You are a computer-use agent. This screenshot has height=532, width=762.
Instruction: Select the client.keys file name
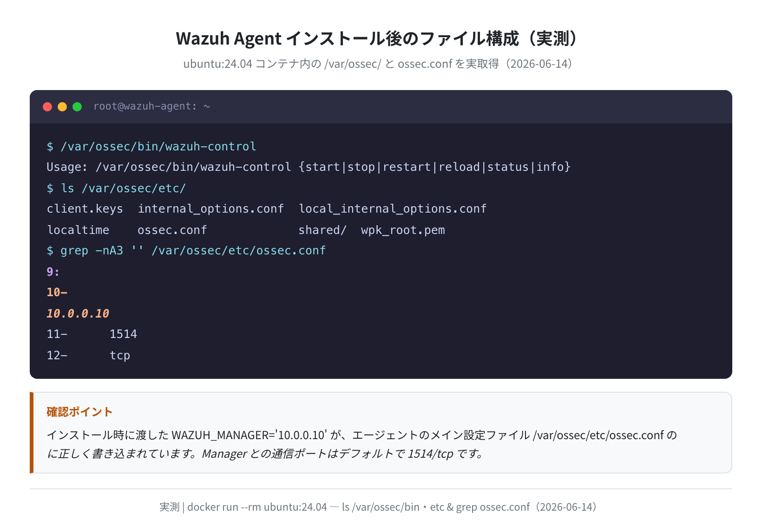coord(85,209)
